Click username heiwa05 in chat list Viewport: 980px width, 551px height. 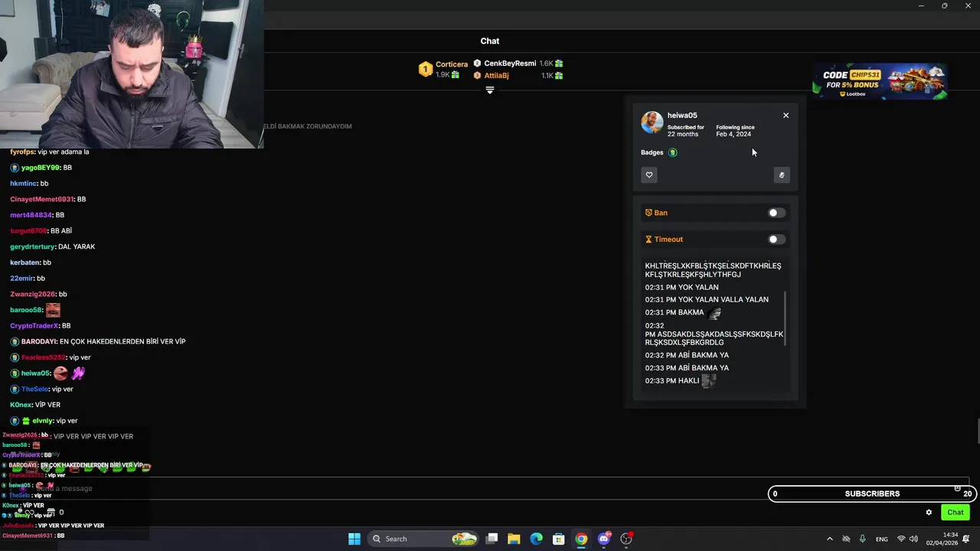[x=35, y=373]
